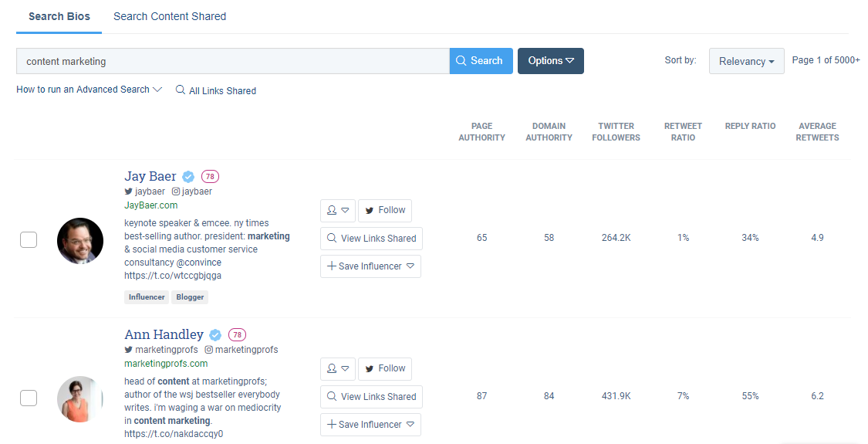This screenshot has width=868, height=444.
Task: Click Jay Baer's influencer score badge 78
Action: 210,177
